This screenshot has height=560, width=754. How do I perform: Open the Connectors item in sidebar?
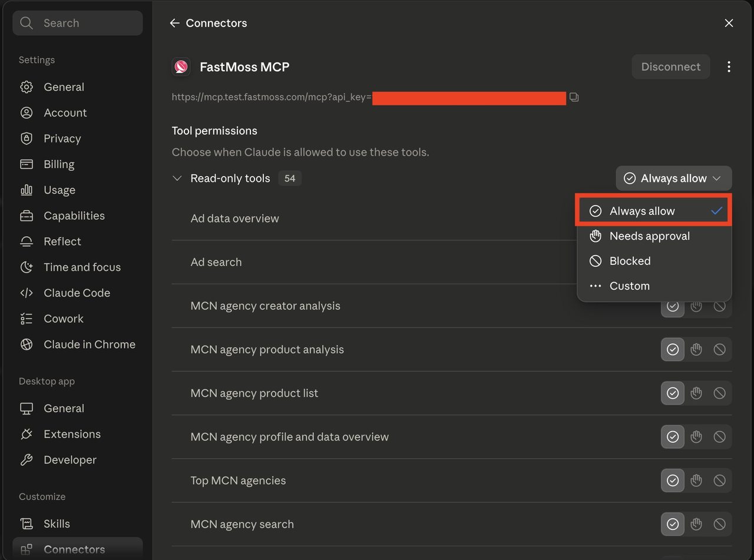[x=78, y=549]
